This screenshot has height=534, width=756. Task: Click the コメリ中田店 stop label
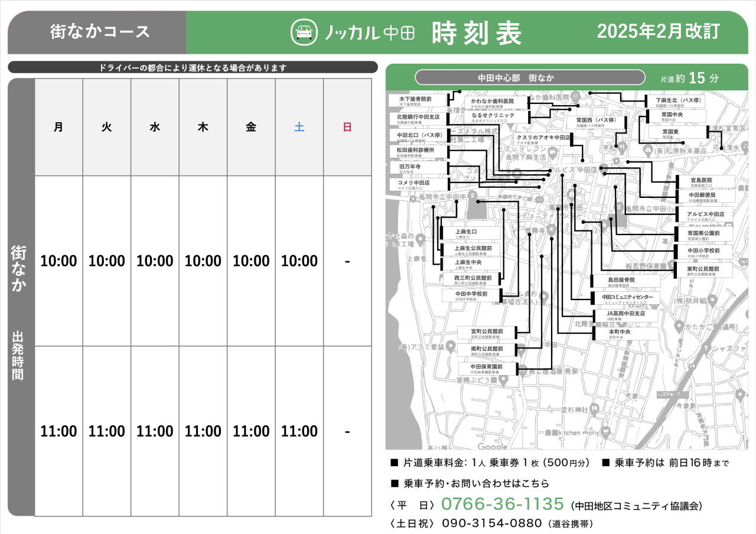[x=419, y=184]
